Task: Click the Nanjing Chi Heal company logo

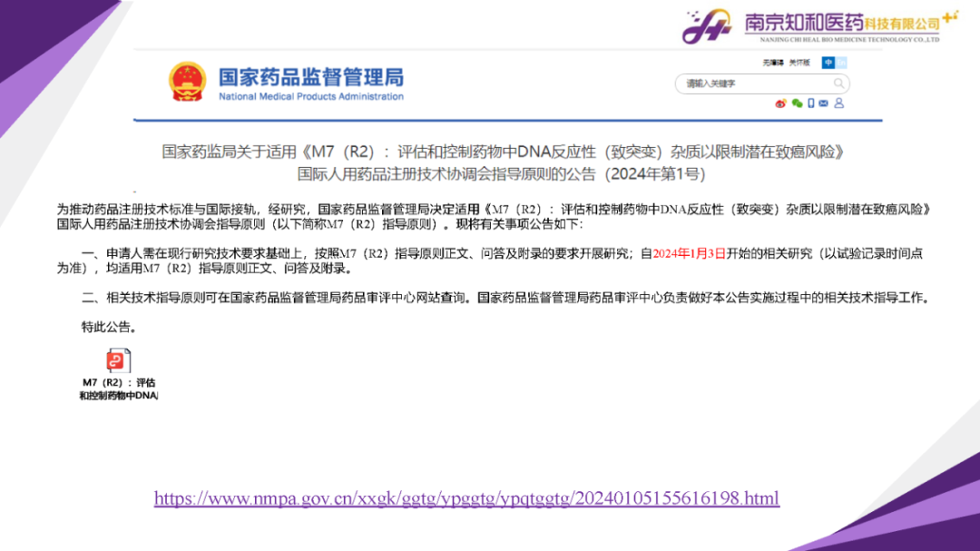Action: [x=708, y=26]
